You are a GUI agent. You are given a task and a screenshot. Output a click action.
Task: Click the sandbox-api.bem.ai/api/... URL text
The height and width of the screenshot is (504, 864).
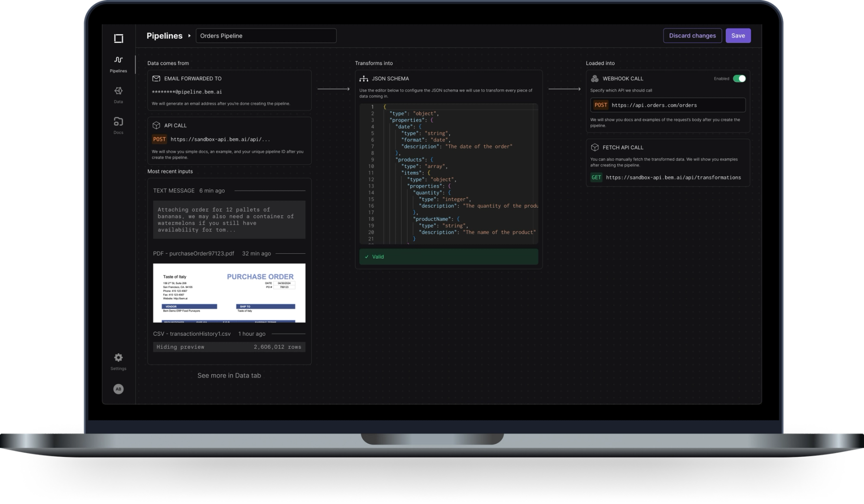[x=220, y=139]
